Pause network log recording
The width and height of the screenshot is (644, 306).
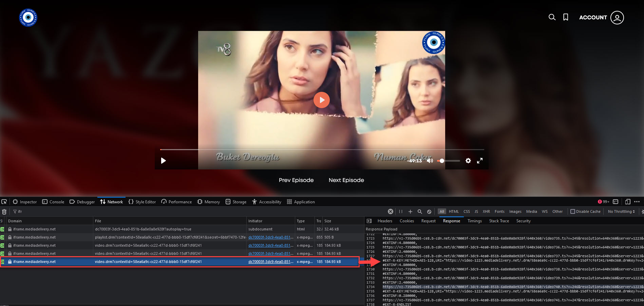click(x=401, y=211)
